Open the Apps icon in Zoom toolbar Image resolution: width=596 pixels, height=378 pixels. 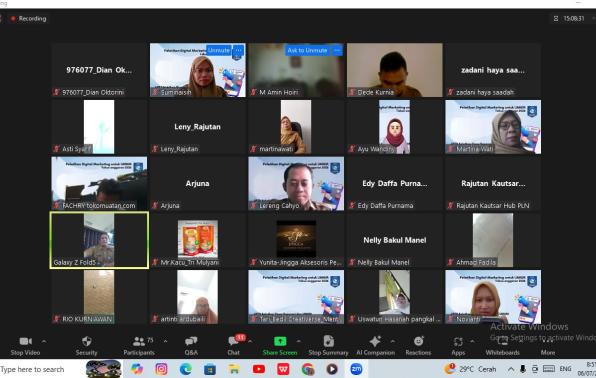[x=458, y=341]
